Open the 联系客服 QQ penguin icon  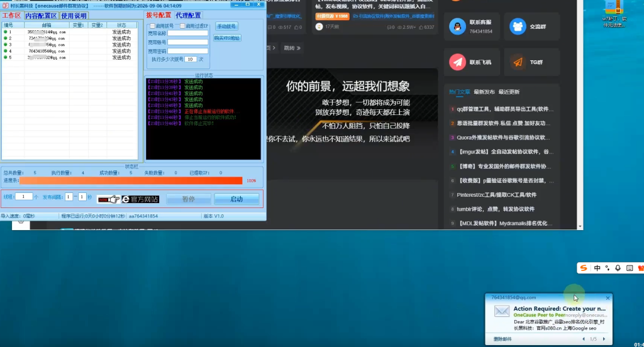click(457, 26)
